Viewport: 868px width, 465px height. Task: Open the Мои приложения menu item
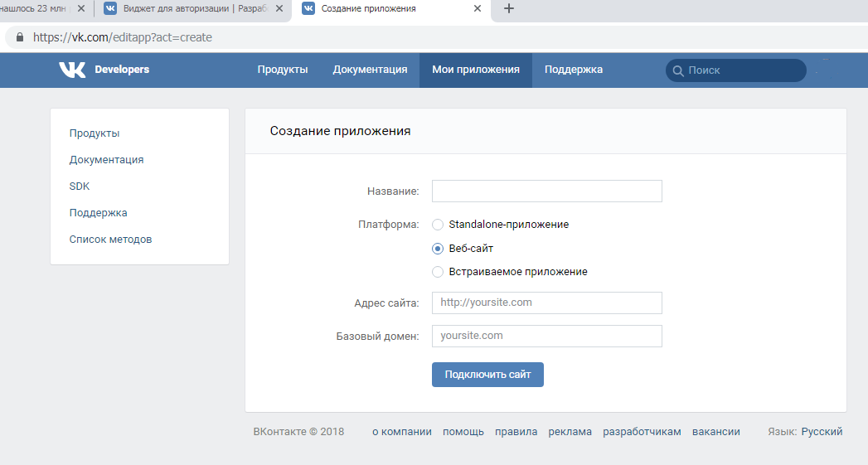click(x=476, y=70)
